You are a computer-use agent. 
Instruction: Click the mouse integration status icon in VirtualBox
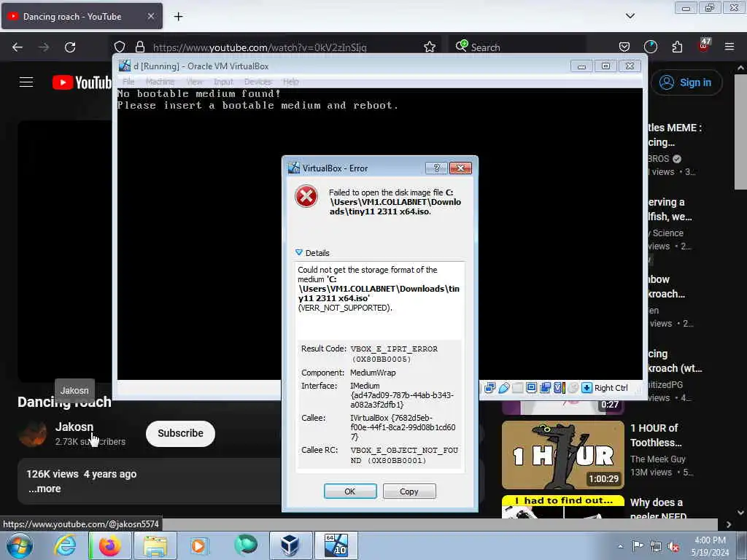(x=573, y=388)
